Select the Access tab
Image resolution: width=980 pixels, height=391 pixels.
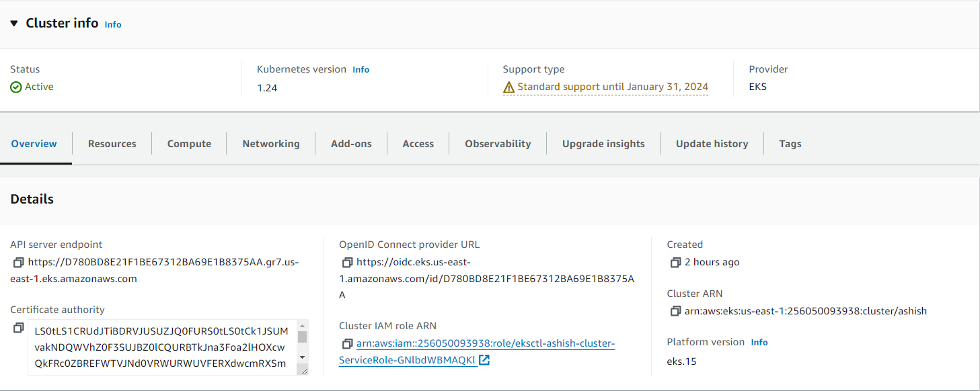418,144
